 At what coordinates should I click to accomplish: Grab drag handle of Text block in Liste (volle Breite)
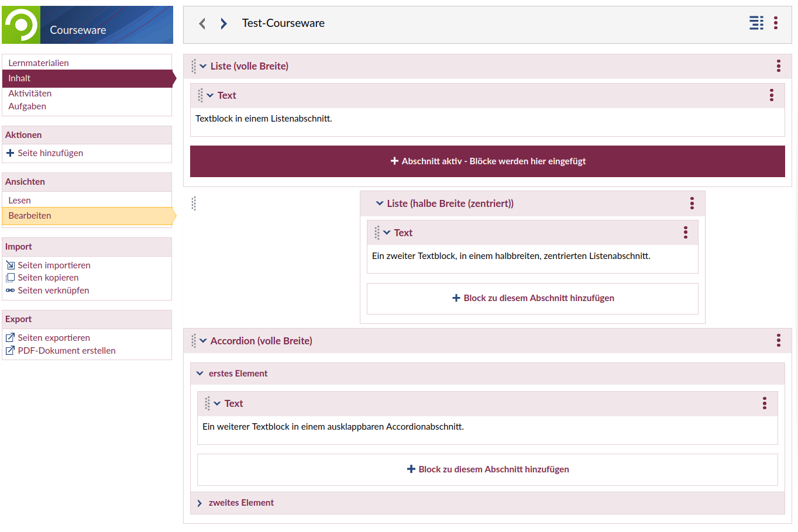coord(201,95)
